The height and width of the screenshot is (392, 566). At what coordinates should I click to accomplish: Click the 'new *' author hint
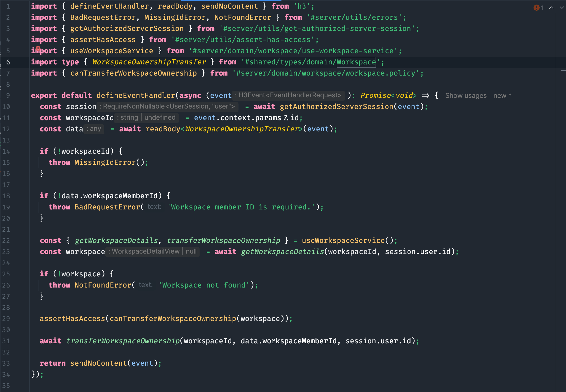click(x=502, y=96)
